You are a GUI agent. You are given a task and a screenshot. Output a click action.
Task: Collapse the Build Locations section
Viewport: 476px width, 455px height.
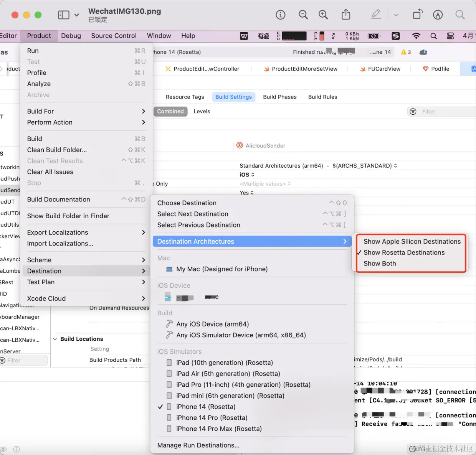point(55,339)
